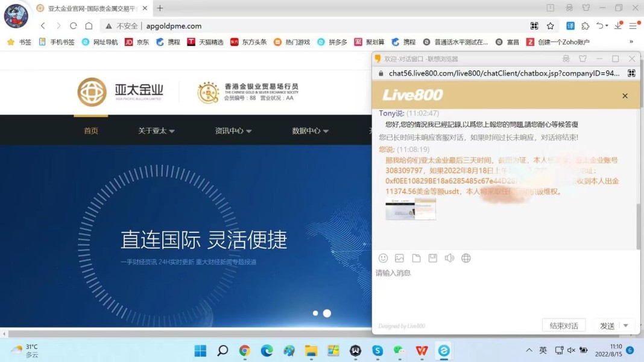Screen dimensions: 644x362
Task: Select the second carousel dot on banner
Action: coord(327,313)
